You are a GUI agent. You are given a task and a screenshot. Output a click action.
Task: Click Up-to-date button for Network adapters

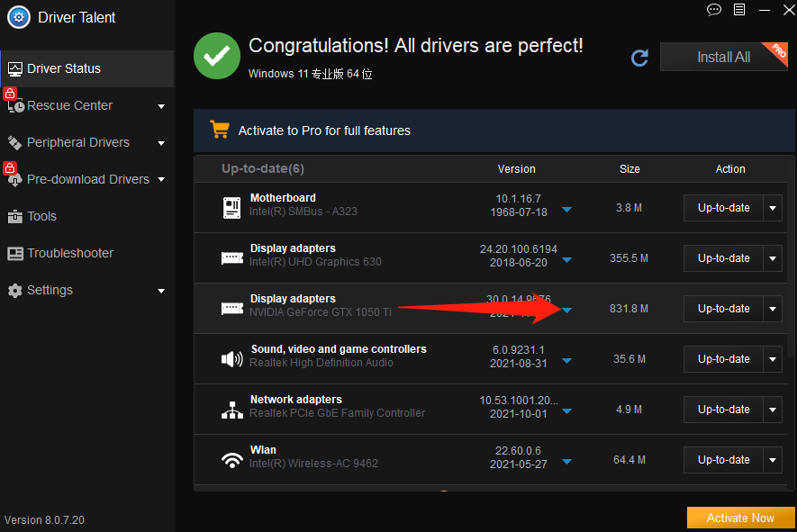click(723, 410)
